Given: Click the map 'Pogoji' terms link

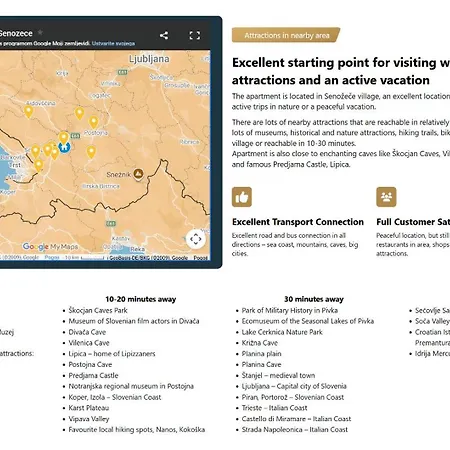Looking at the screenshot, I should [52, 258].
